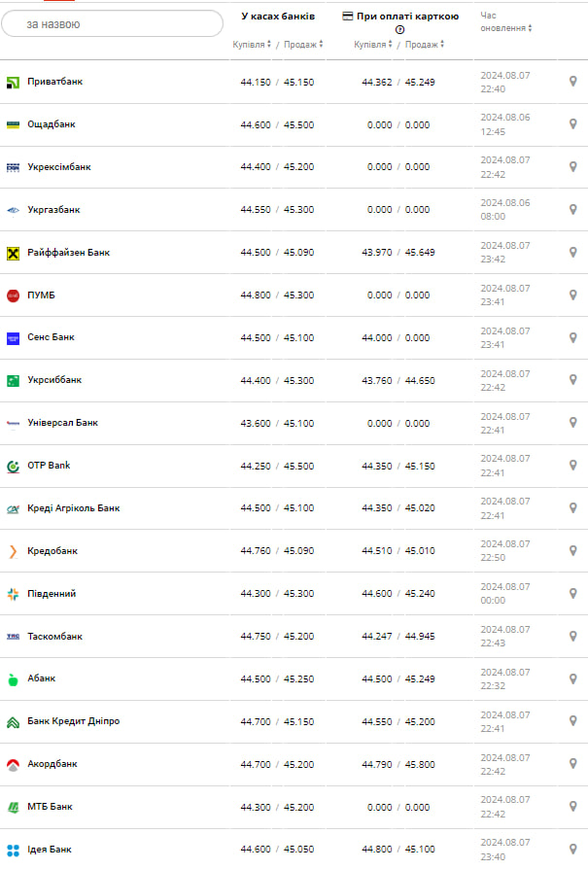Sort by cash desk Продаж rate
The image size is (588, 869).
pyautogui.click(x=303, y=45)
